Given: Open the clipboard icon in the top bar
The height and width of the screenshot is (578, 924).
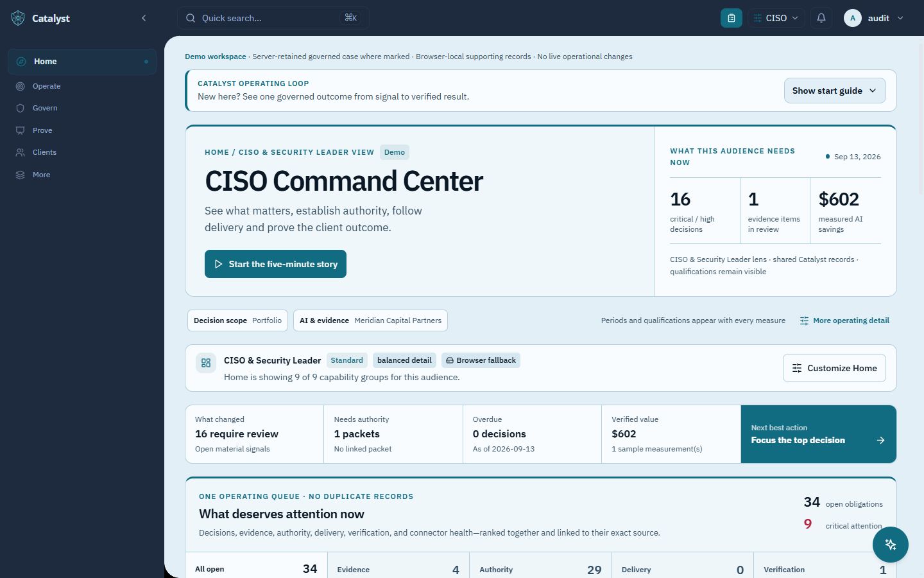Looking at the screenshot, I should 732,18.
